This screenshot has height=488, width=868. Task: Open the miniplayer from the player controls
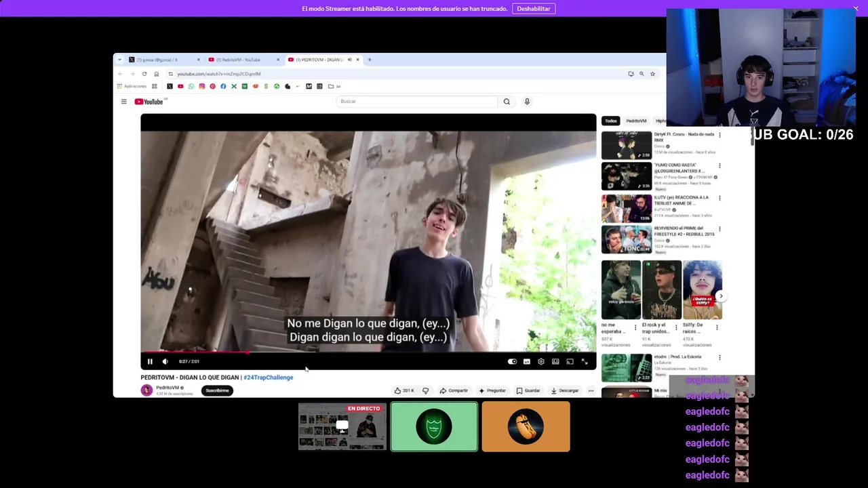tap(555, 361)
